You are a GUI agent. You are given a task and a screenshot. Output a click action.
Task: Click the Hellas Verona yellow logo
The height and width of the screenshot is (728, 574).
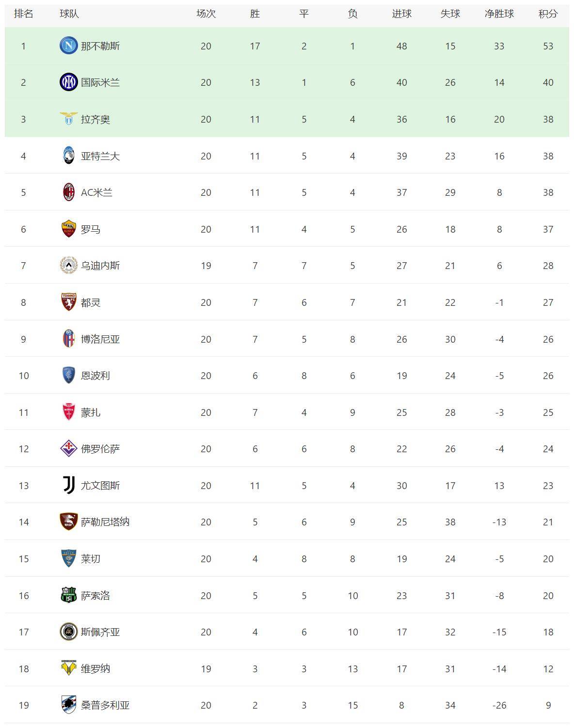(x=68, y=668)
